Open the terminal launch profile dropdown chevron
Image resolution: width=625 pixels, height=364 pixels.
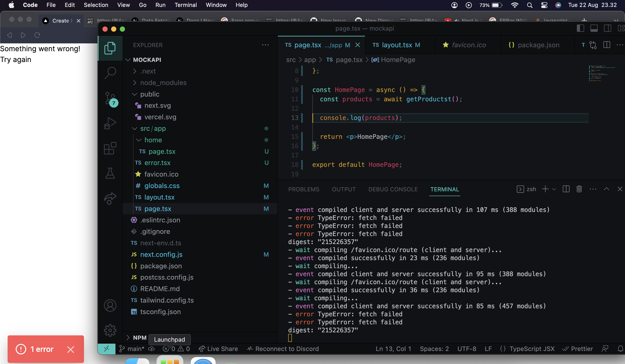point(554,189)
